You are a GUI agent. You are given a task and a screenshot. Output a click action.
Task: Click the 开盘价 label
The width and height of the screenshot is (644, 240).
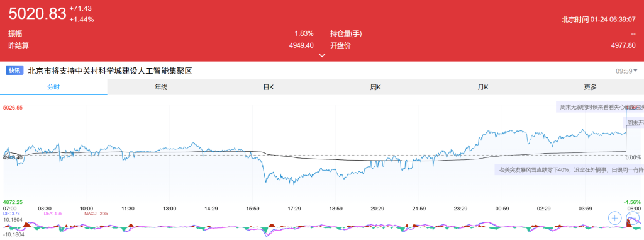(340, 45)
